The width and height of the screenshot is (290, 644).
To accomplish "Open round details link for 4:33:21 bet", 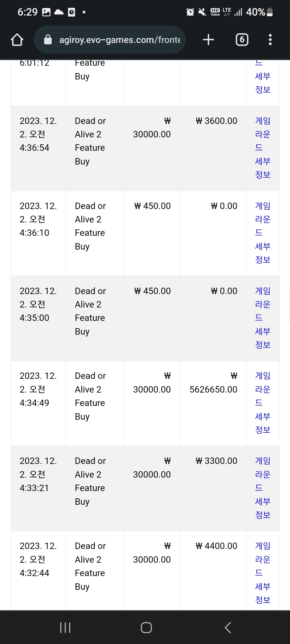I will click(263, 488).
